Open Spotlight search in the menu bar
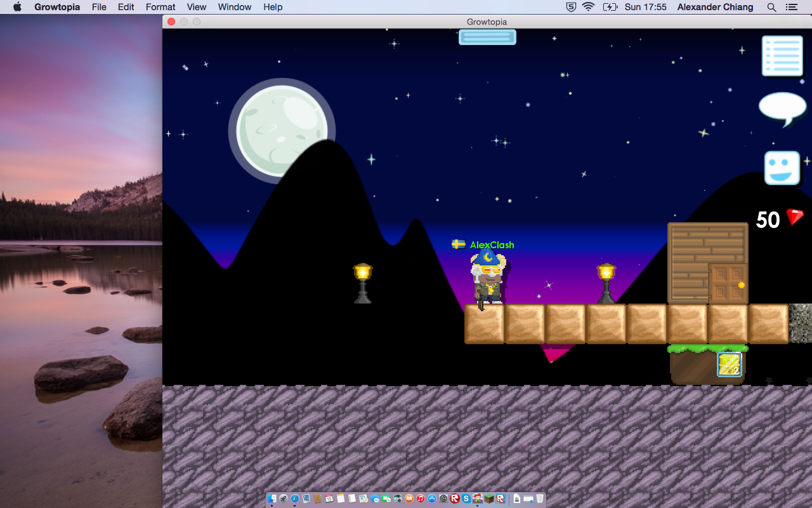This screenshot has height=508, width=812. pyautogui.click(x=771, y=7)
